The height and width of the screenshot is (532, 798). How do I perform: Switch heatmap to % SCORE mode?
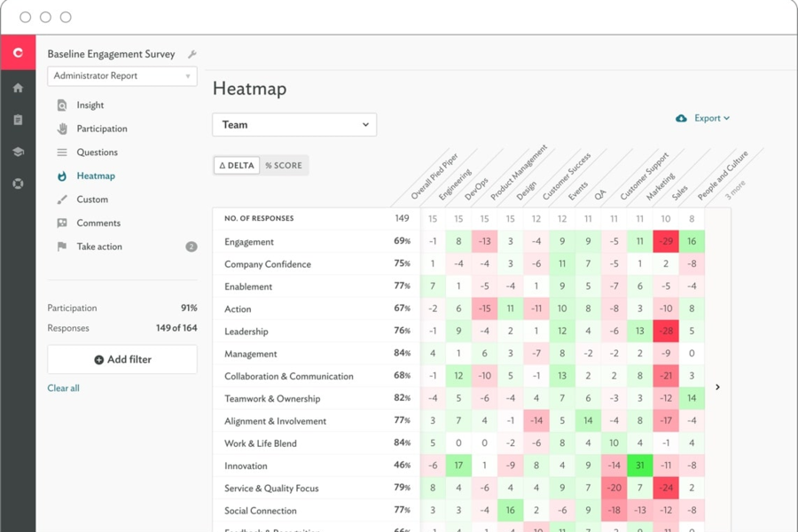pyautogui.click(x=285, y=165)
